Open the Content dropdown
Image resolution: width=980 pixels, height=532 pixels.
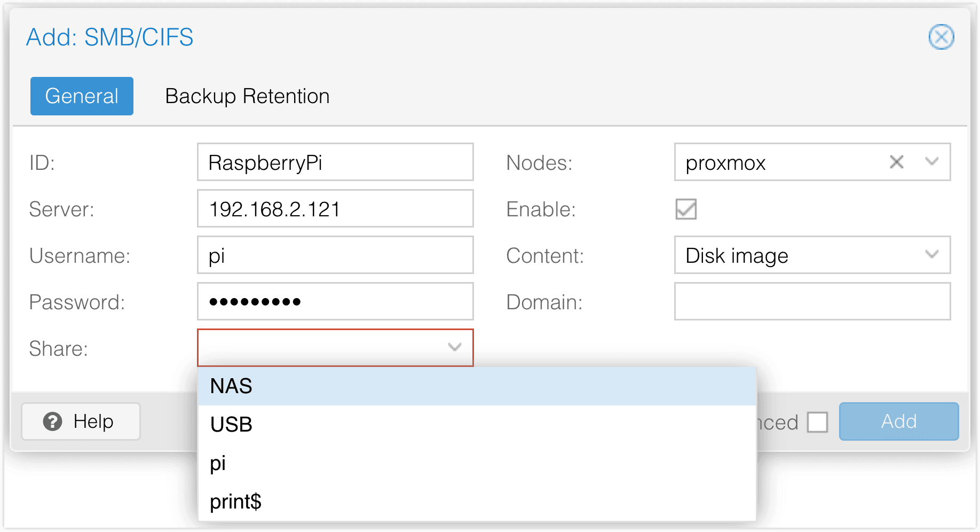812,255
